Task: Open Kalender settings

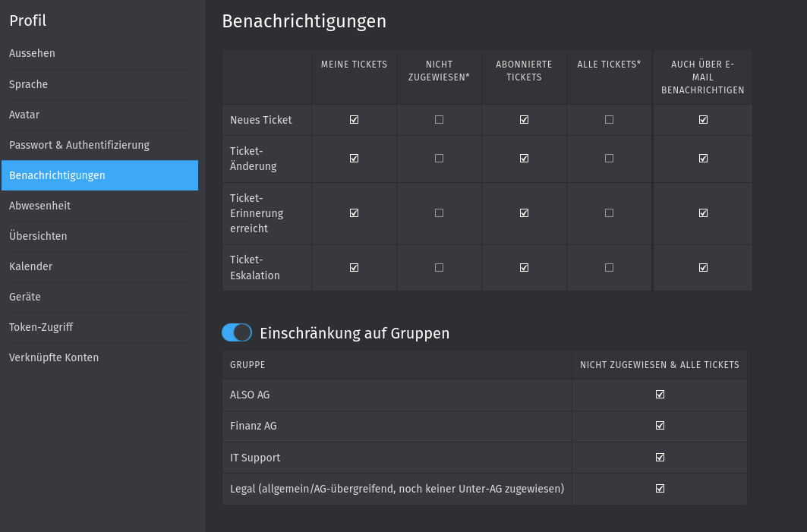Action: coord(30,266)
